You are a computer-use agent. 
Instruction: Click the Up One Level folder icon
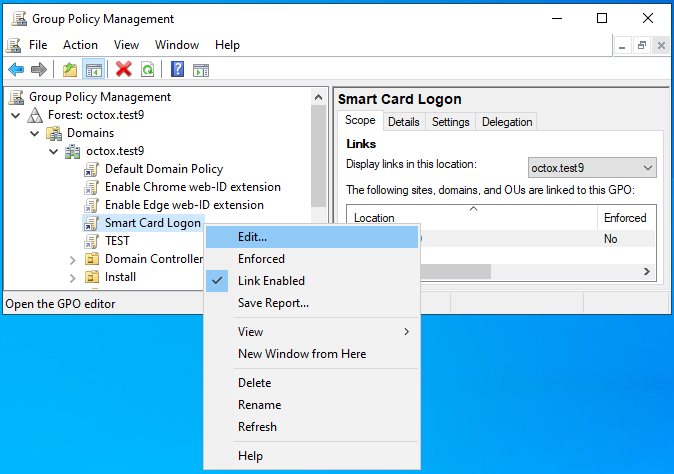pyautogui.click(x=69, y=69)
